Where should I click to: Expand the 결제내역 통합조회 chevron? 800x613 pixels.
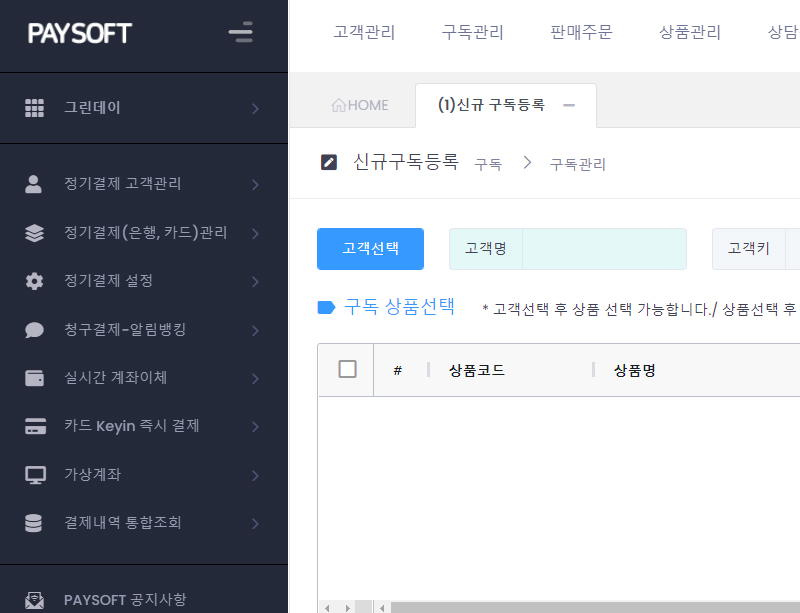(256, 523)
